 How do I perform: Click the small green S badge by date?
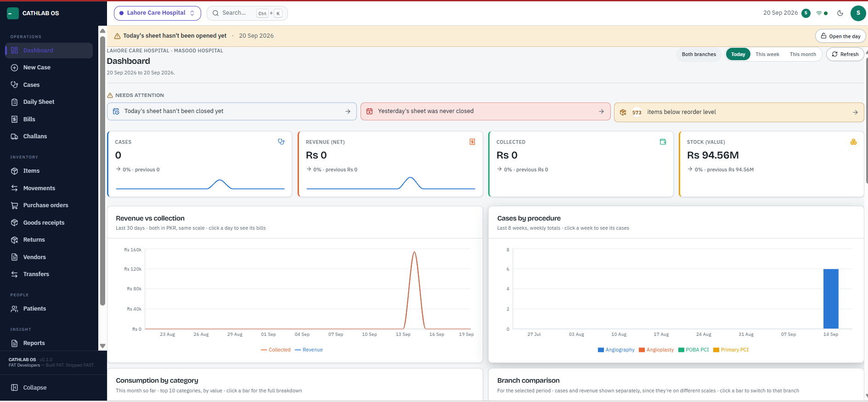pos(806,13)
